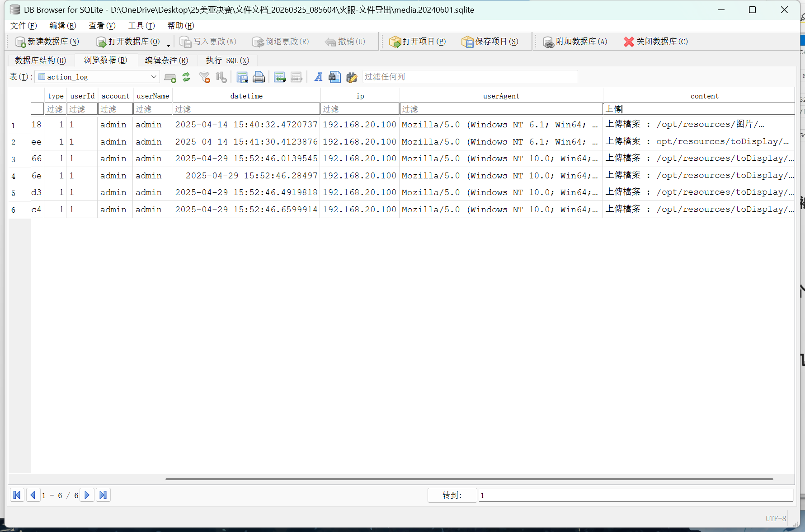805x532 pixels.
Task: Switch to the 数据库结构 (Database Structure) tab
Action: click(x=40, y=61)
